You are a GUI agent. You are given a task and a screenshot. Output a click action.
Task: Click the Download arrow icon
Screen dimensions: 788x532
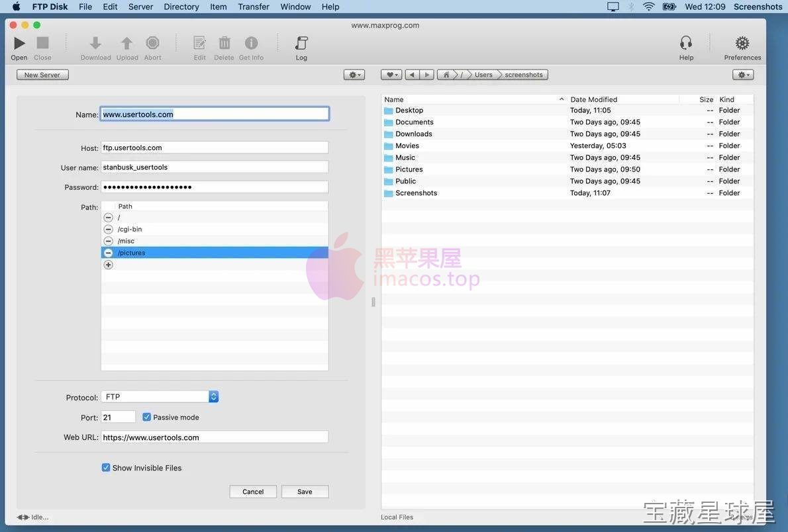tap(95, 43)
